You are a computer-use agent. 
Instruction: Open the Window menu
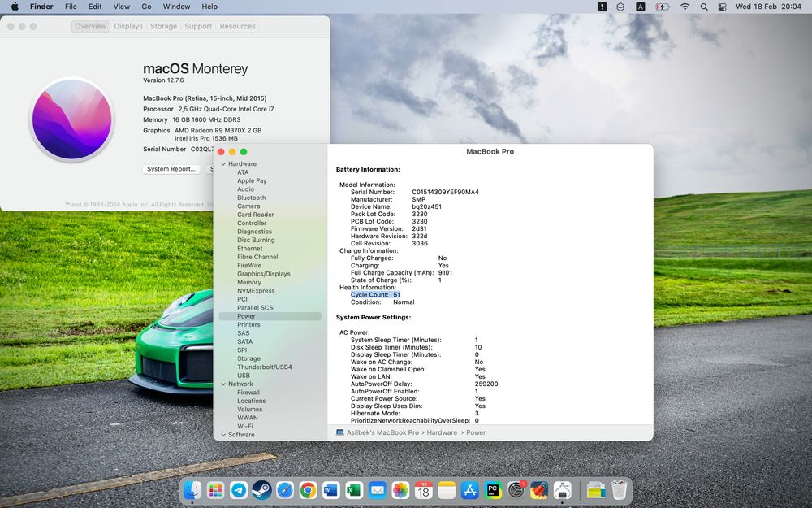[x=176, y=7]
